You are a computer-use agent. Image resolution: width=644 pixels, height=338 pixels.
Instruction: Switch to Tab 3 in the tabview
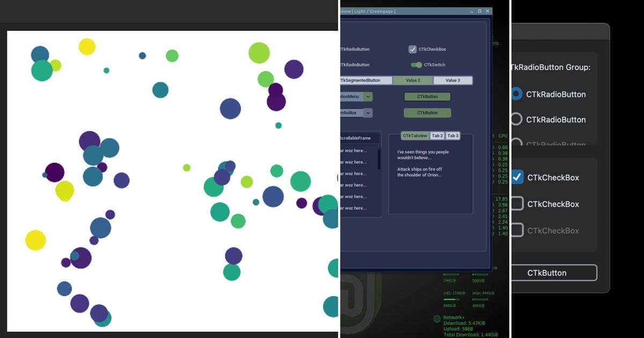tap(452, 135)
